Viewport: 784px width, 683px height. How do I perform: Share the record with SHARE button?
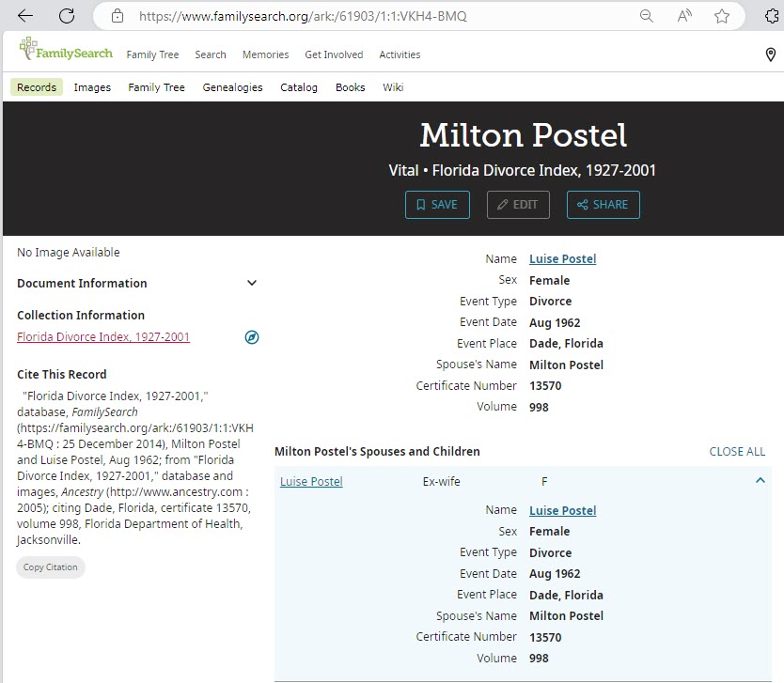click(603, 205)
